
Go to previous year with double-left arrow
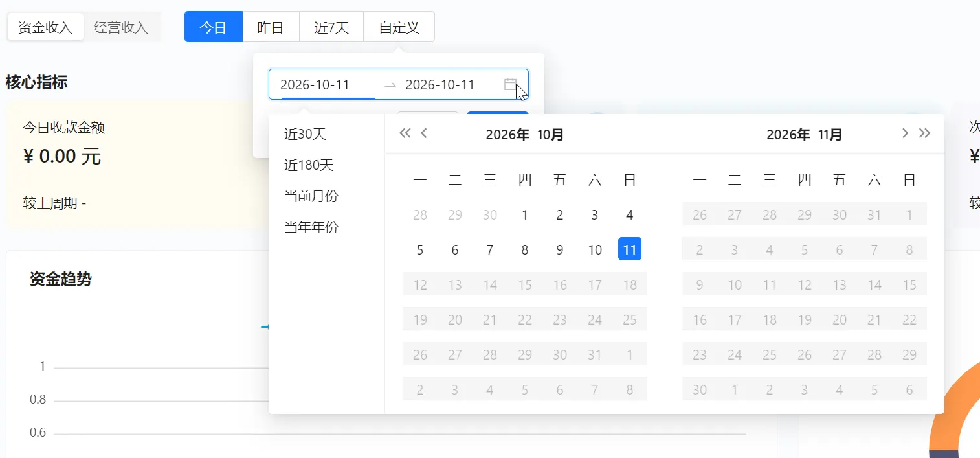click(405, 133)
